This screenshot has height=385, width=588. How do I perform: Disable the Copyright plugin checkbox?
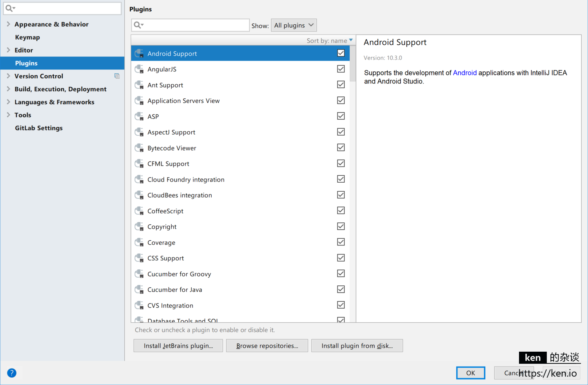click(x=341, y=226)
